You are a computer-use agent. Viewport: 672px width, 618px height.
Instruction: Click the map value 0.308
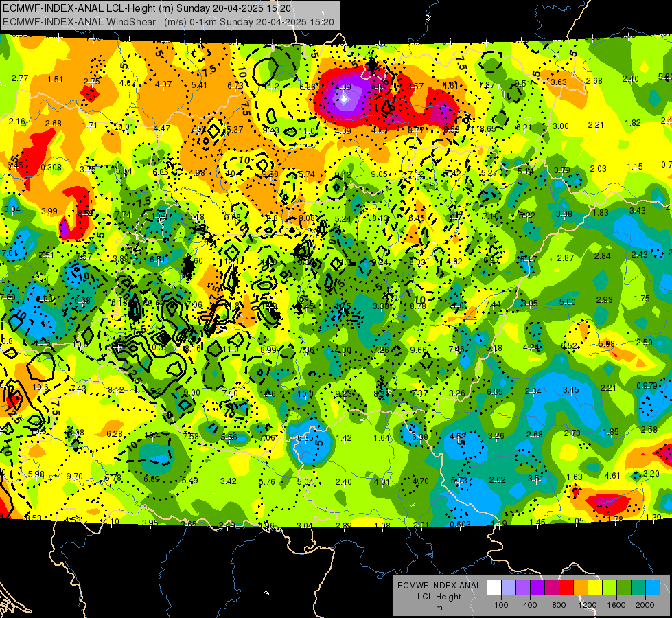pyautogui.click(x=51, y=168)
